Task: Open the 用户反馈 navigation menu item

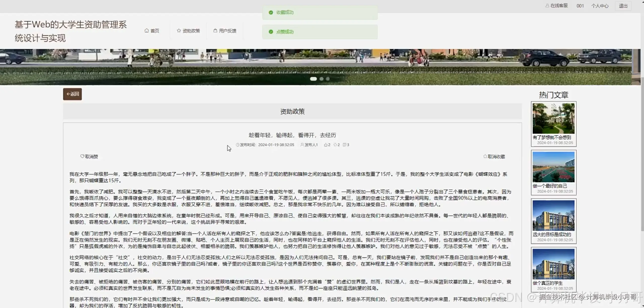Action: pyautogui.click(x=227, y=30)
